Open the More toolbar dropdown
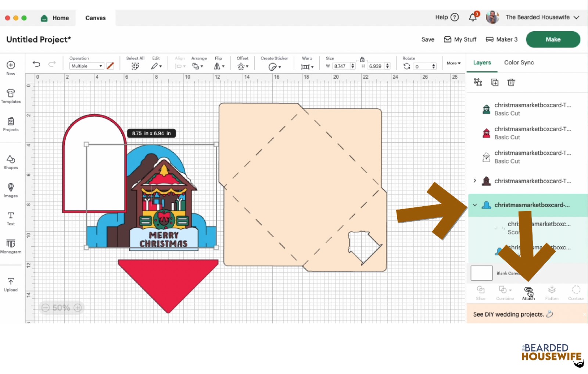 (x=453, y=63)
